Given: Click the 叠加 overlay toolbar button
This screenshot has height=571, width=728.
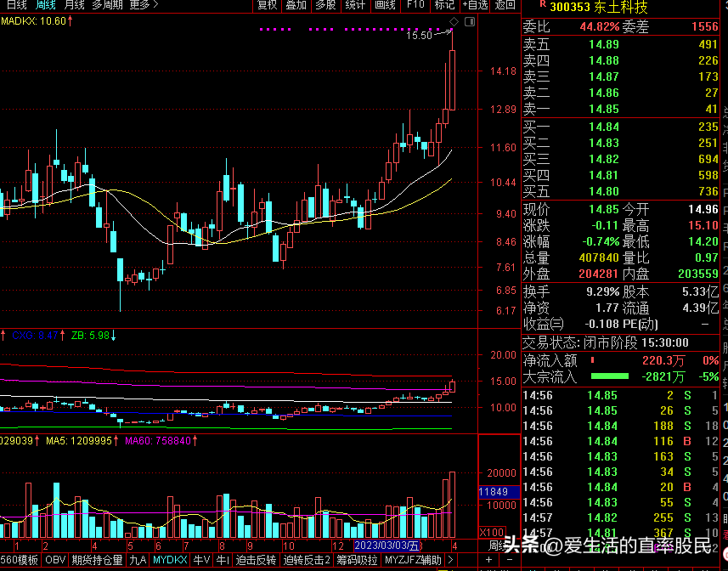Looking at the screenshot, I should click(296, 5).
